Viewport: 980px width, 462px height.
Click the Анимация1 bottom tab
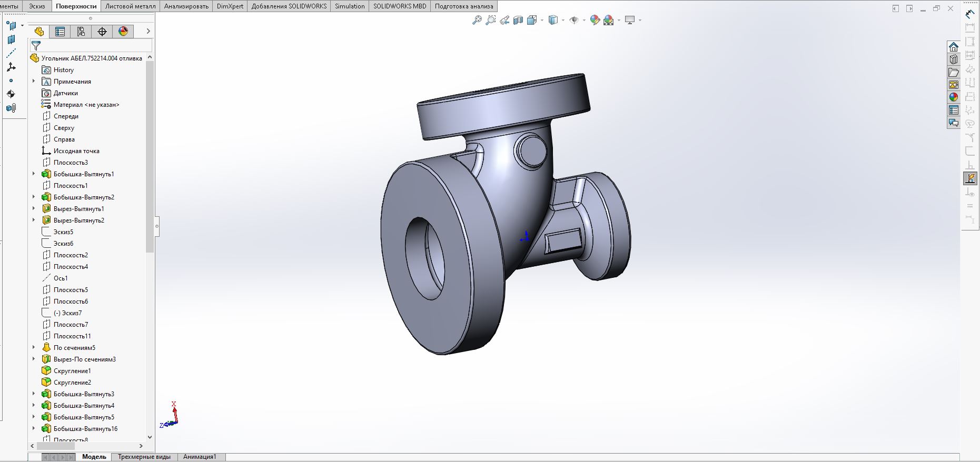[x=200, y=457]
